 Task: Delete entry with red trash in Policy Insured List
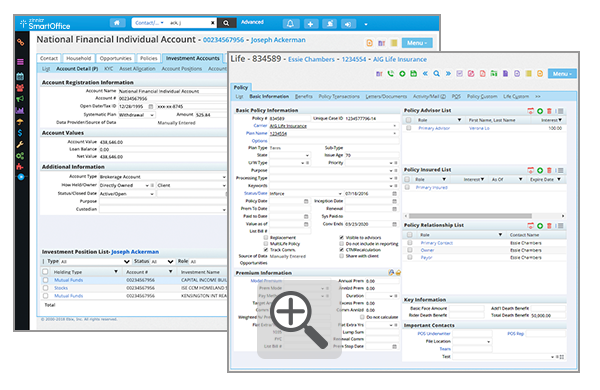549,170
